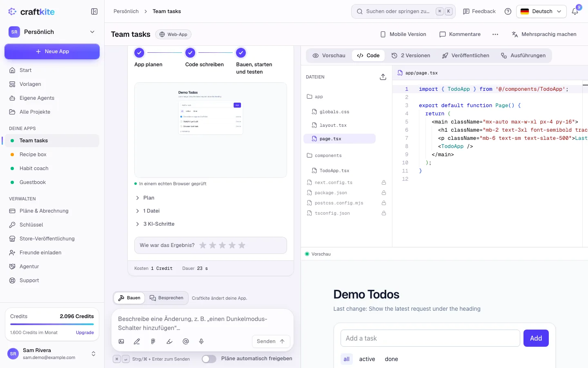Open the Start home item

coord(51,70)
